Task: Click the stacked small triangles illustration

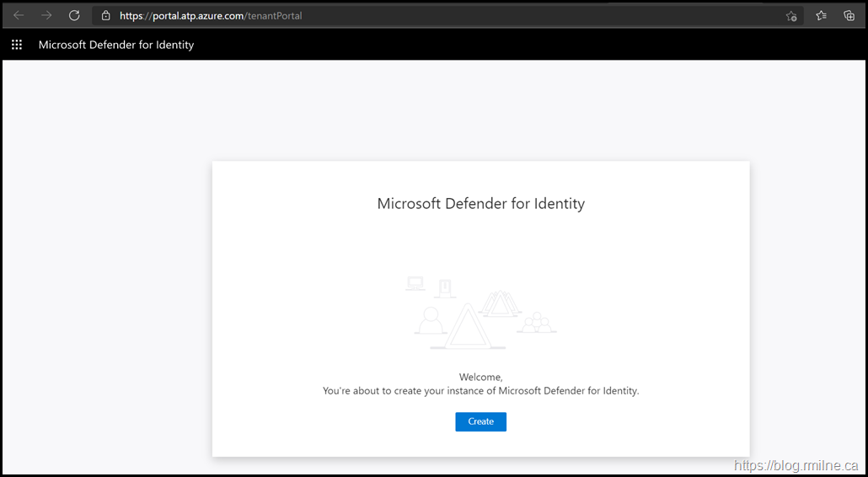Action: pyautogui.click(x=501, y=303)
